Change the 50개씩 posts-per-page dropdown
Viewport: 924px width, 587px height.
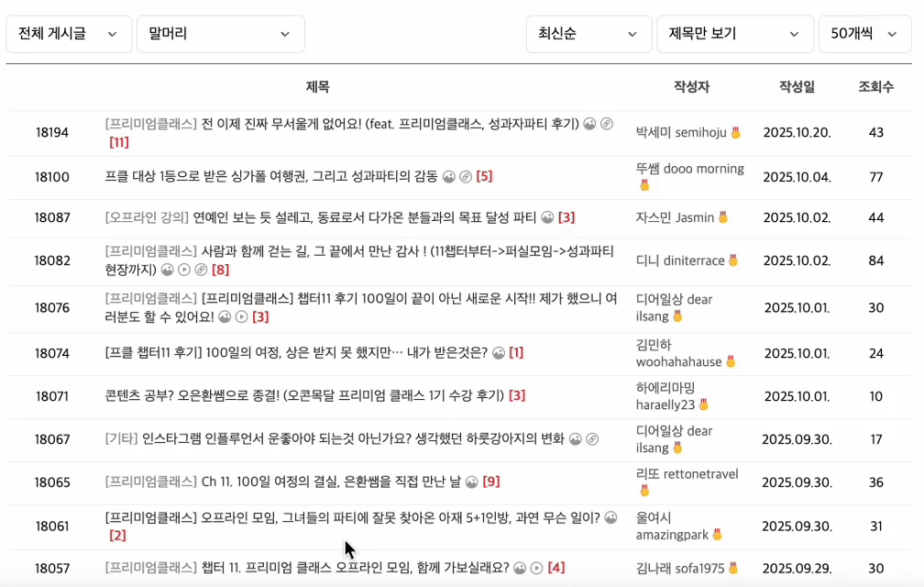[x=865, y=34]
